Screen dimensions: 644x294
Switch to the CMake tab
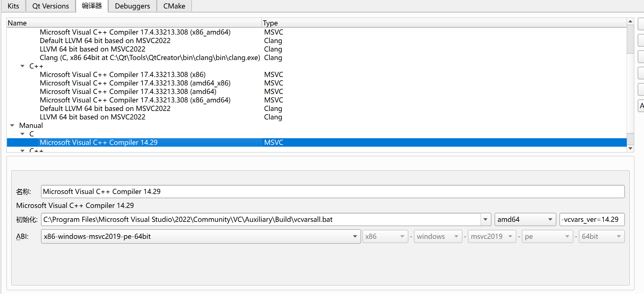pyautogui.click(x=174, y=6)
